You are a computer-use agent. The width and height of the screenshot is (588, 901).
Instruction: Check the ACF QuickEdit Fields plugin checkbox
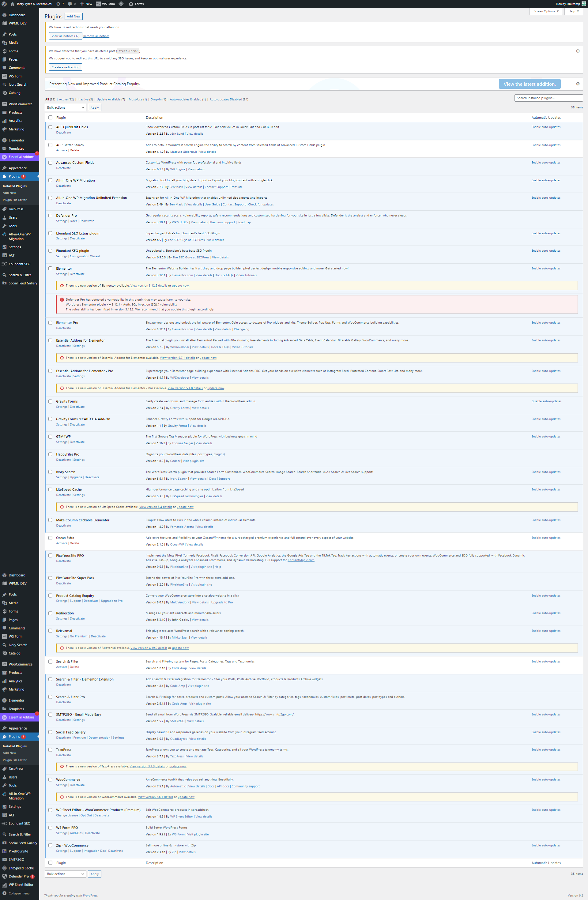[50, 127]
